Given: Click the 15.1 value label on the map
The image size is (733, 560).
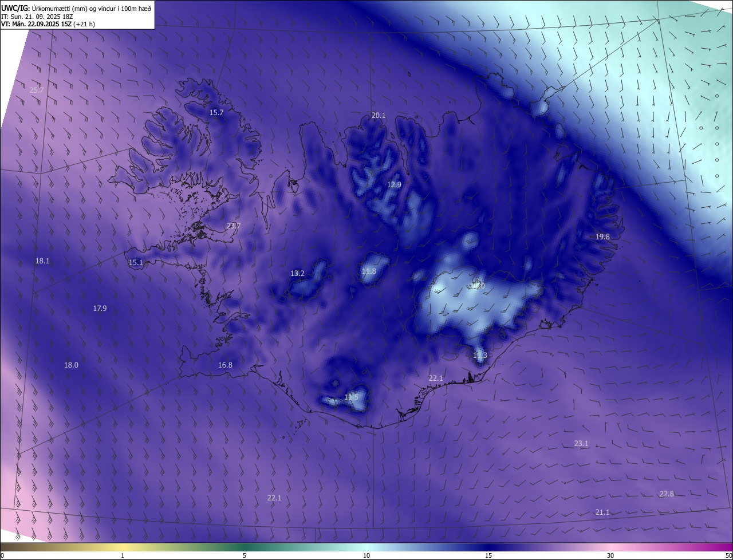Looking at the screenshot, I should pos(136,263).
